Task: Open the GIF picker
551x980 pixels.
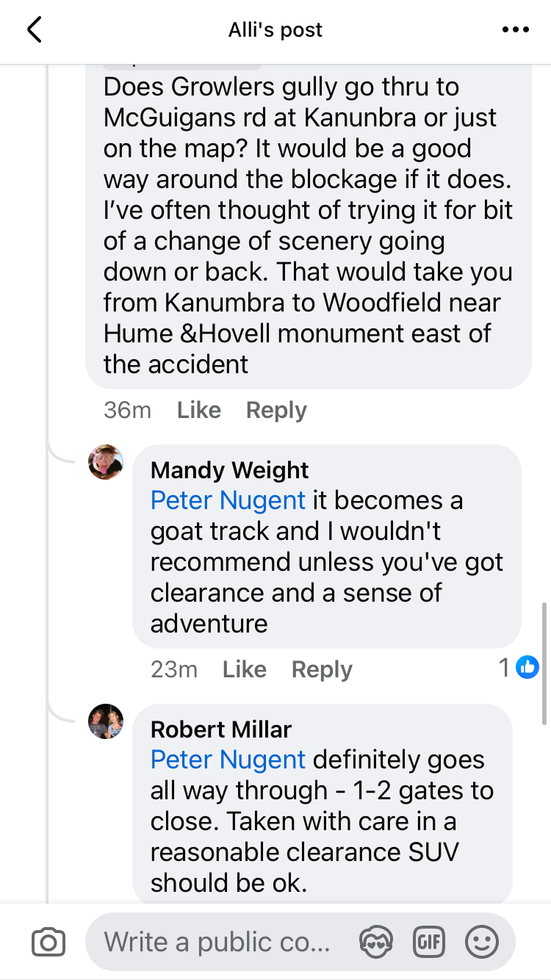Action: click(431, 941)
